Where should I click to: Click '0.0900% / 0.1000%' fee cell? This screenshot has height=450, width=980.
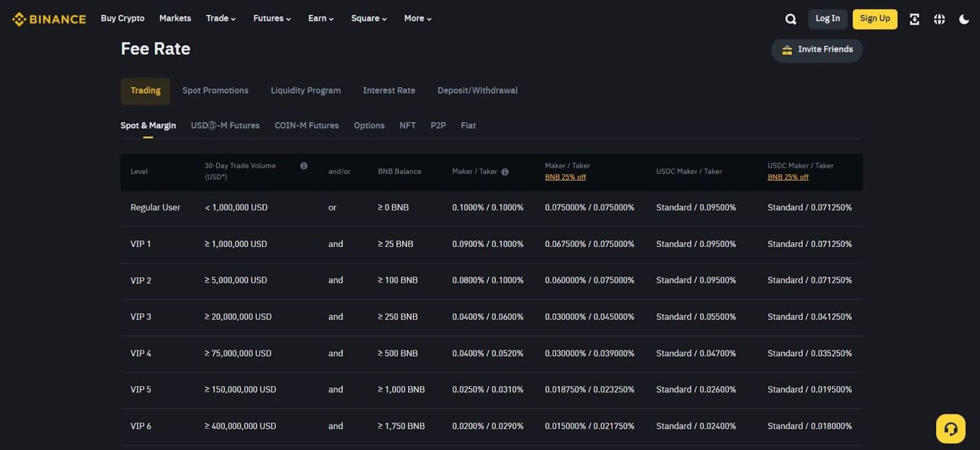click(488, 244)
